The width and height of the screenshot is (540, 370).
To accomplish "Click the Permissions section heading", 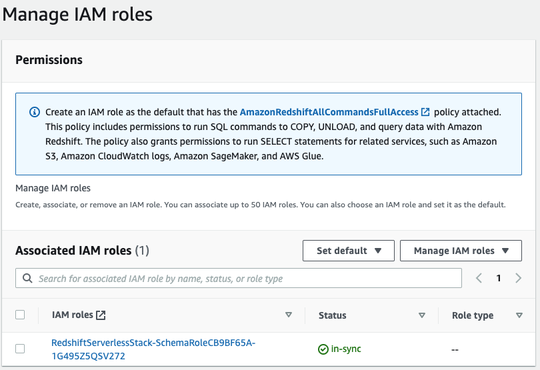I will pos(49,60).
